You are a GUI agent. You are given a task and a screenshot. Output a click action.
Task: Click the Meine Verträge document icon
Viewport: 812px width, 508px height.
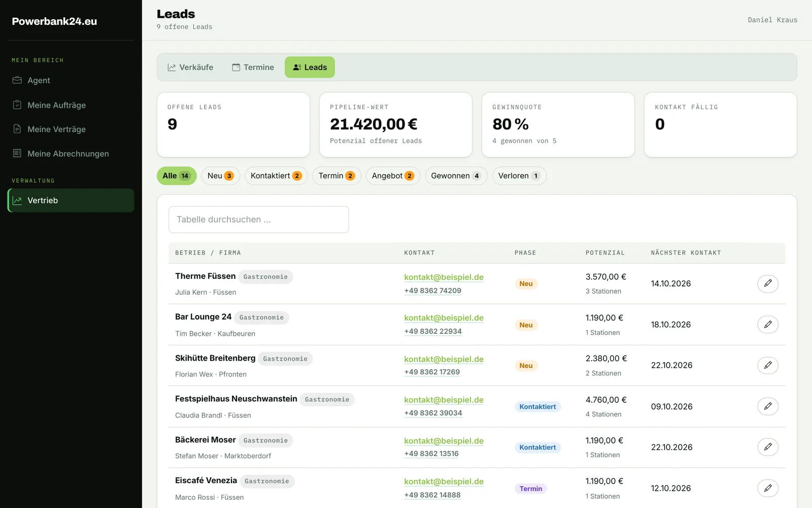click(x=17, y=129)
